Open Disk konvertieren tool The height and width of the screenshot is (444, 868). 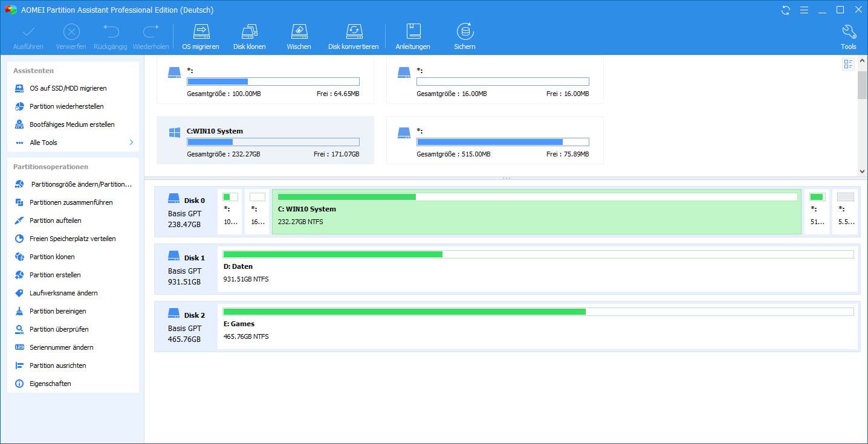coord(354,37)
